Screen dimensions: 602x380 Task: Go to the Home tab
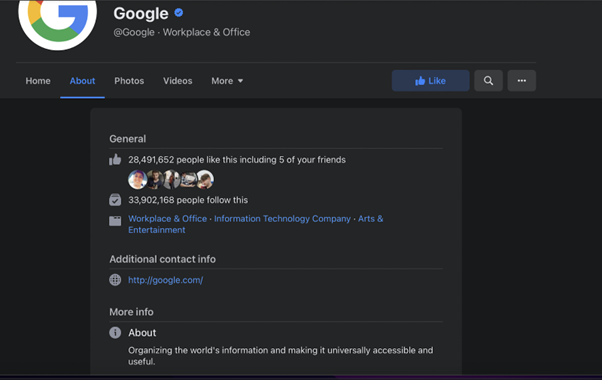(x=38, y=81)
